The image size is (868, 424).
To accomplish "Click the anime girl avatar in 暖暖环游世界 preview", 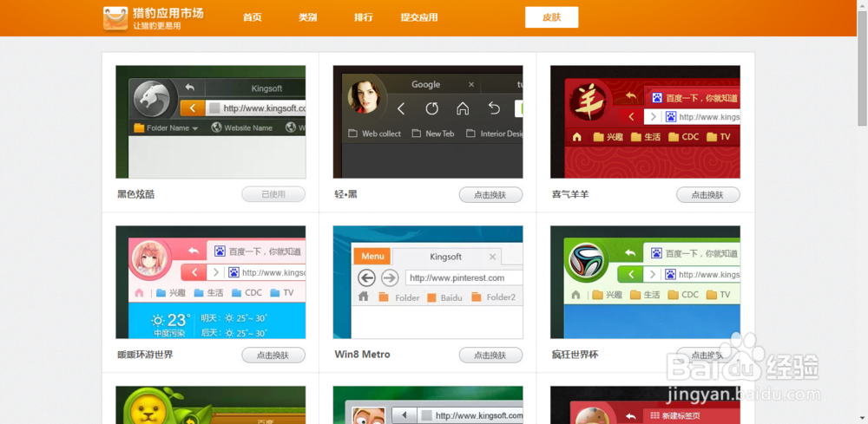I will pyautogui.click(x=150, y=260).
